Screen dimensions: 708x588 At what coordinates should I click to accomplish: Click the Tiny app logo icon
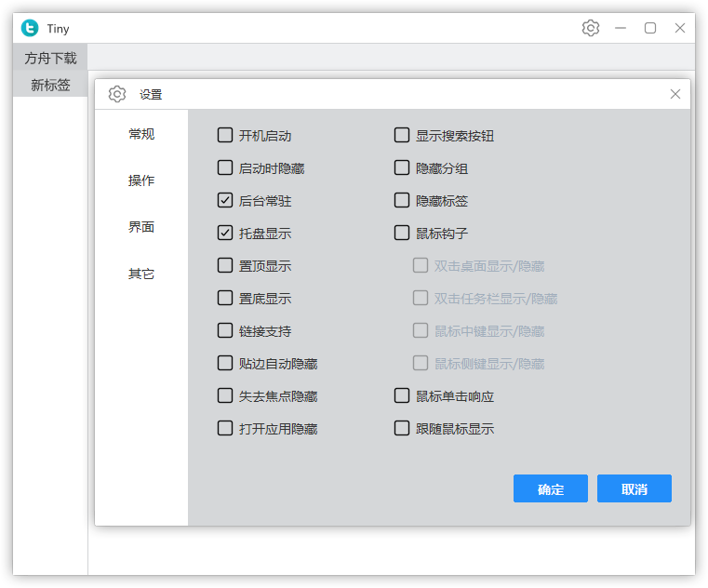(x=30, y=28)
